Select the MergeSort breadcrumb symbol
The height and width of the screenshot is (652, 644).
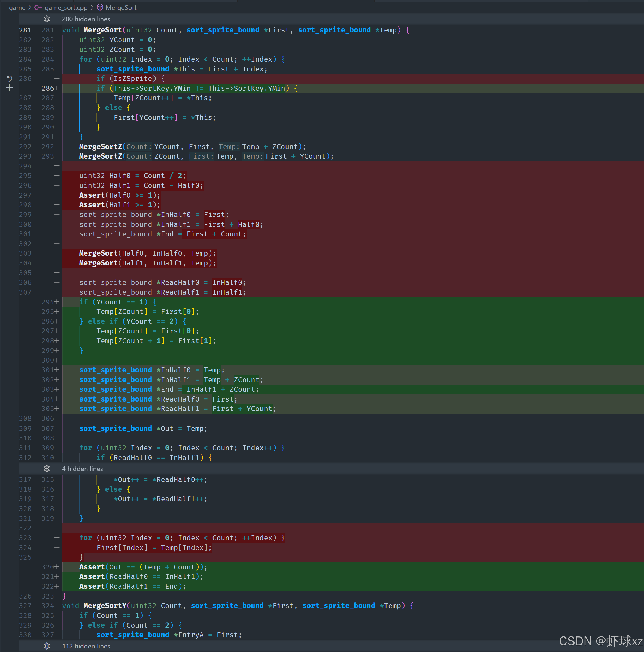[x=121, y=7]
